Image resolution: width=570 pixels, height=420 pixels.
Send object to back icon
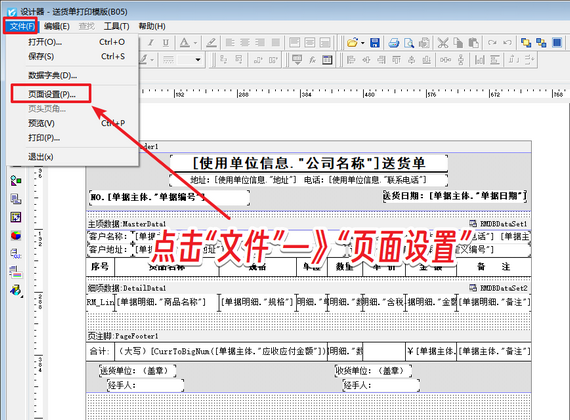[541, 43]
